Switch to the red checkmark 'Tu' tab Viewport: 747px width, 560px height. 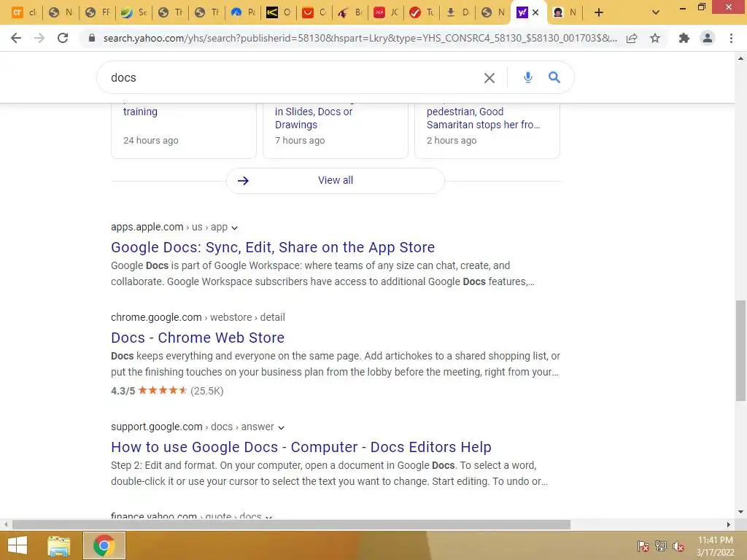click(x=422, y=12)
